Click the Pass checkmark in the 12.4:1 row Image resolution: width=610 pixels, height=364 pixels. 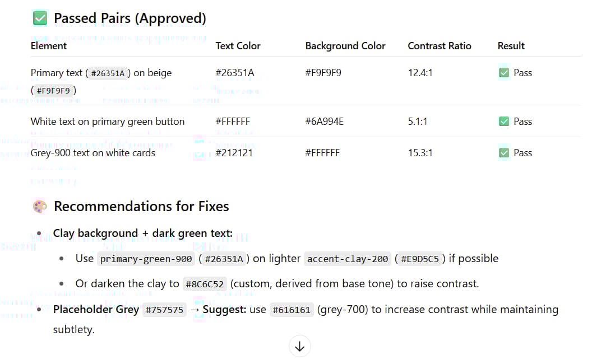[x=504, y=73]
